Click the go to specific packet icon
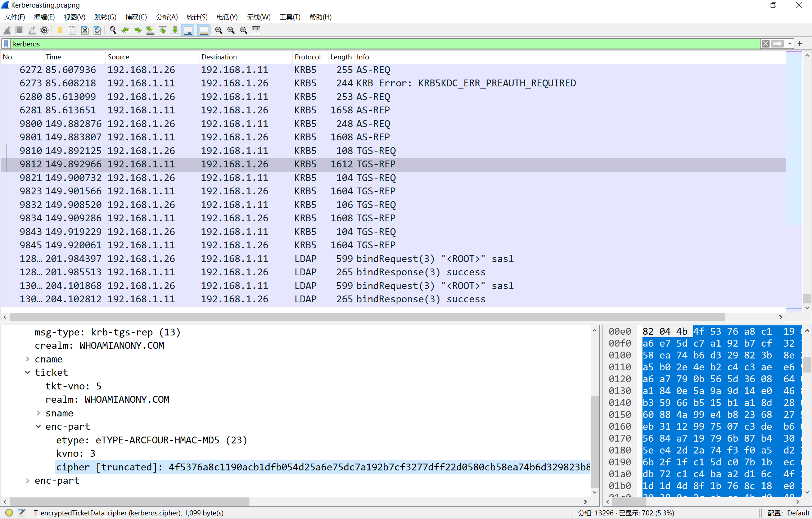Viewport: 812px width, 519px height. coord(150,30)
